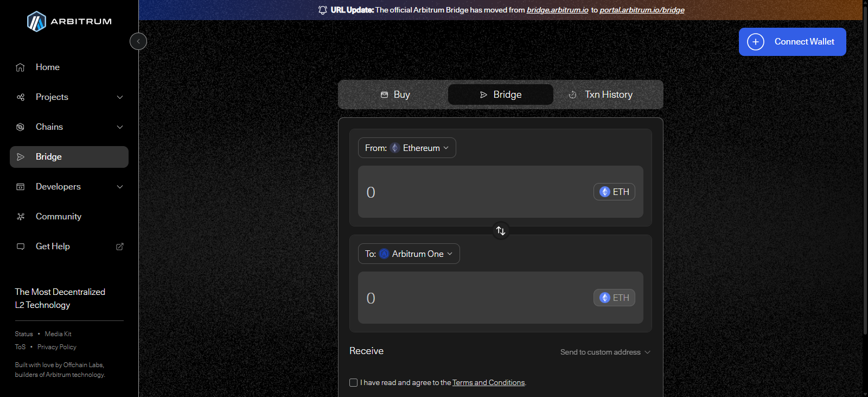Viewport: 868px width, 397px height.
Task: Click the Community icon in sidebar
Action: (21, 217)
